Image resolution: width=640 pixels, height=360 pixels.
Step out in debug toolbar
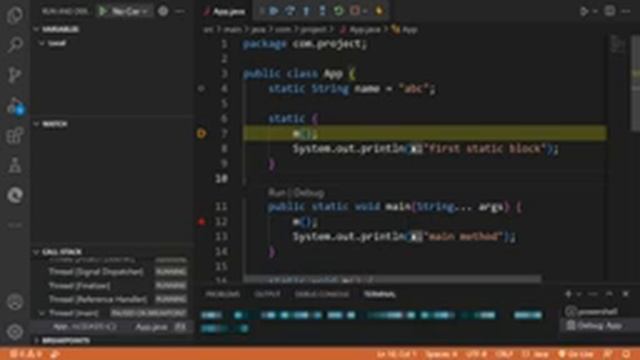pos(322,11)
